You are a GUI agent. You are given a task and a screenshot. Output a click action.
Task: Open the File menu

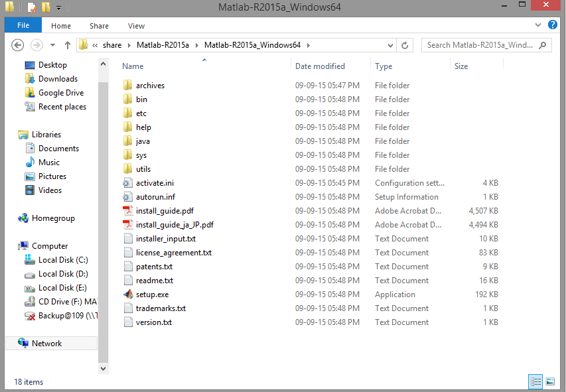23,26
